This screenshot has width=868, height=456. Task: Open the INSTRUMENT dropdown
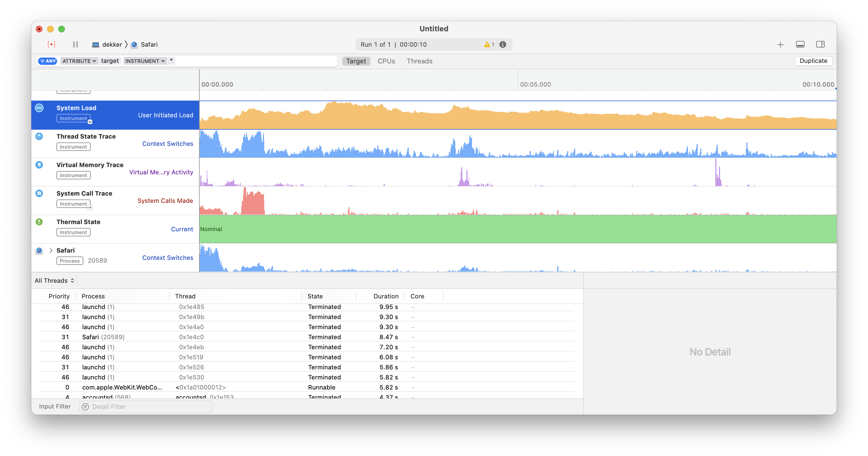coord(145,61)
